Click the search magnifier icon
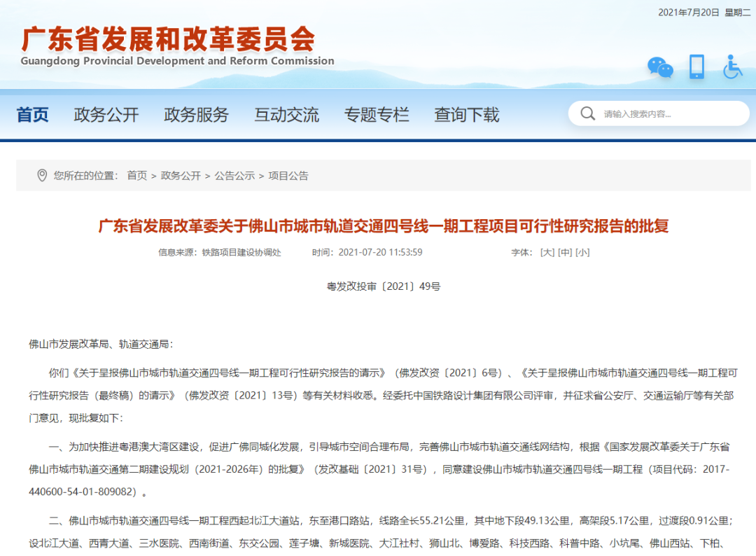The width and height of the screenshot is (756, 556). click(588, 113)
